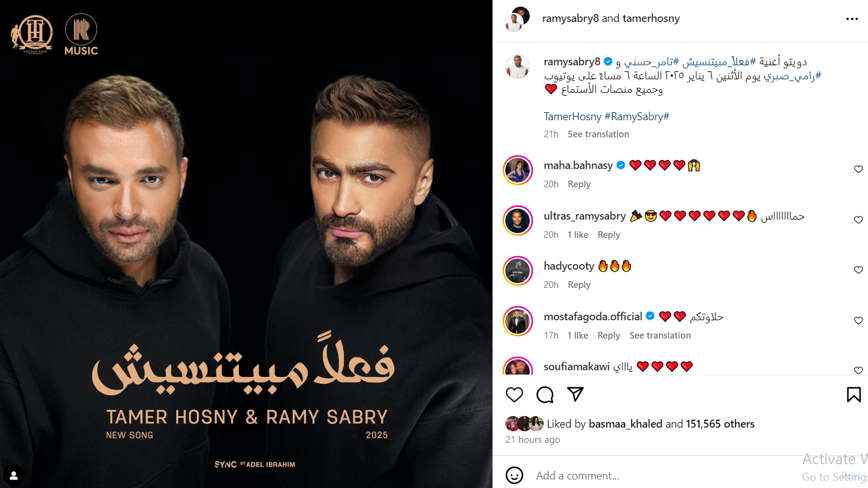Open the three-dot more options menu
Image resolution: width=868 pixels, height=488 pixels.
click(x=852, y=19)
